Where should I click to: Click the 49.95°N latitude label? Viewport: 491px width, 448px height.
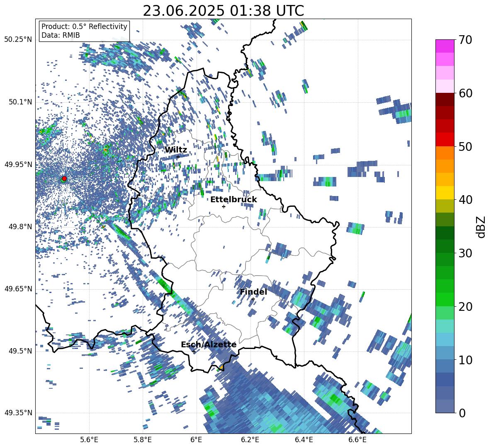coord(18,164)
